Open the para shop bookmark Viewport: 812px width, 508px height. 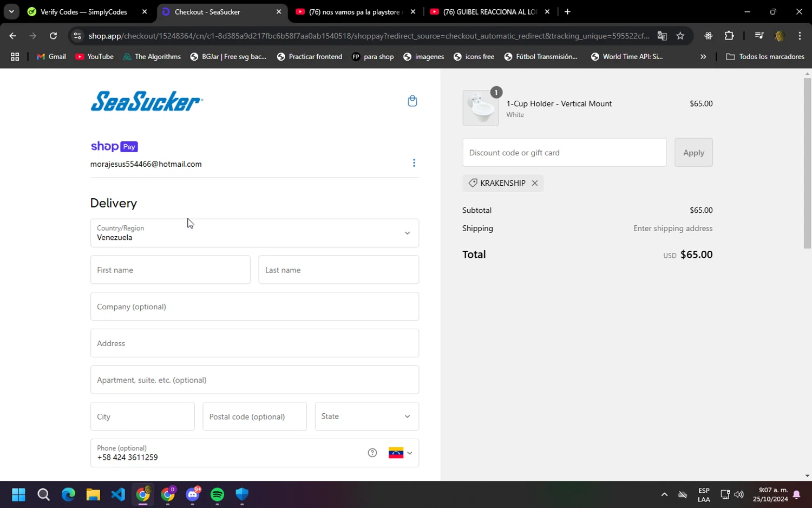(373, 56)
